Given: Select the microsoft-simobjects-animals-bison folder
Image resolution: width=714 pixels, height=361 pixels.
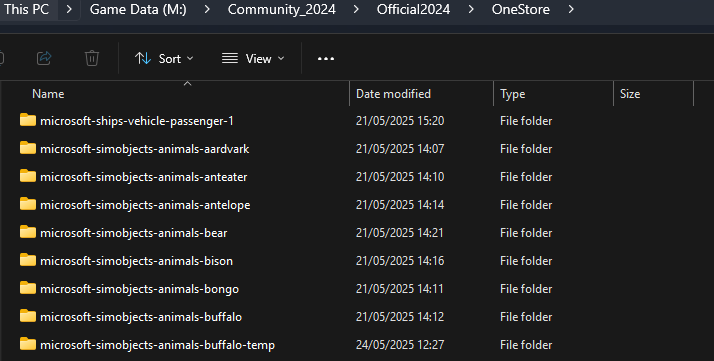Looking at the screenshot, I should coord(136,261).
